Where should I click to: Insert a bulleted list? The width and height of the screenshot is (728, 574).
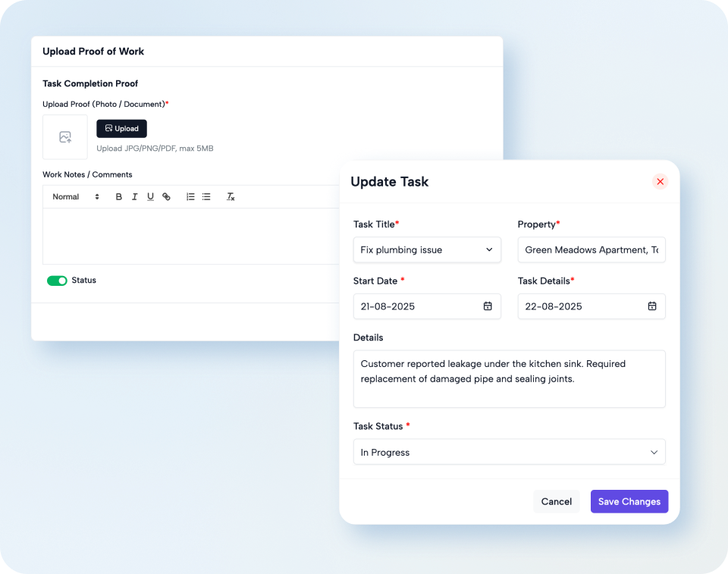coord(206,197)
